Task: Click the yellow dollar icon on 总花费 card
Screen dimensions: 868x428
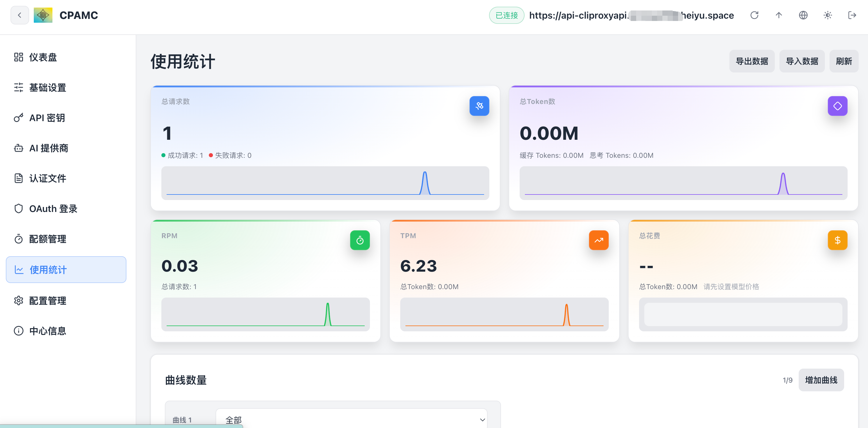Action: [x=837, y=240]
